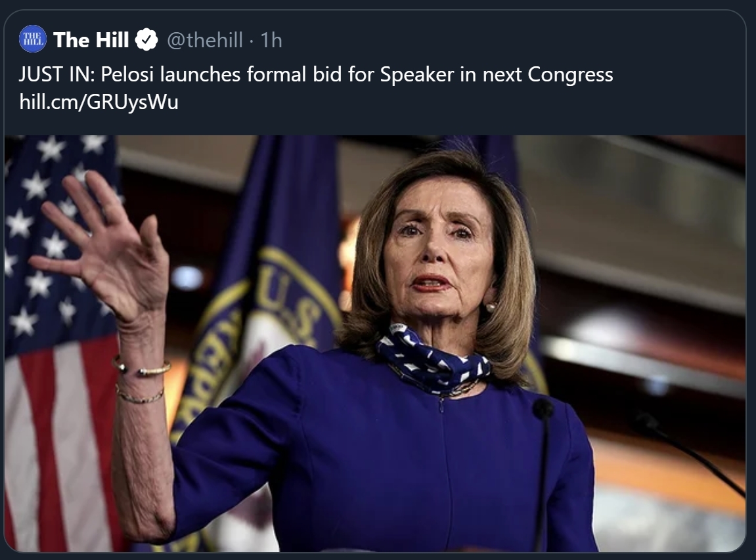756x560 pixels.
Task: Select the word 'Pelosi' in the headline
Action: [x=127, y=75]
